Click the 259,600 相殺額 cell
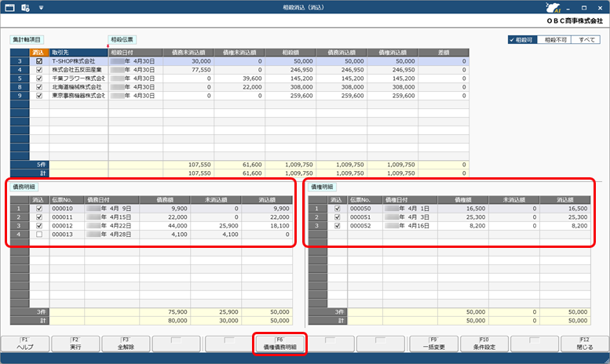This screenshot has width=610, height=364. (290, 95)
